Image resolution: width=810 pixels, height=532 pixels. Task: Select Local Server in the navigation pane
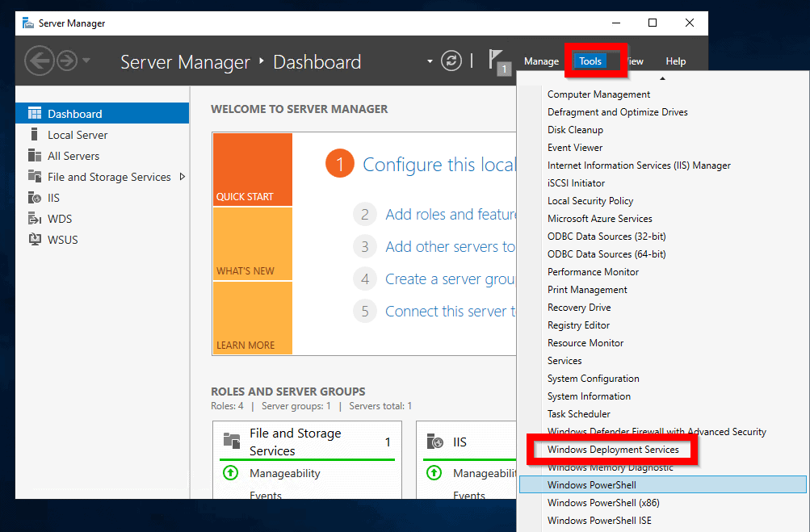pos(77,135)
